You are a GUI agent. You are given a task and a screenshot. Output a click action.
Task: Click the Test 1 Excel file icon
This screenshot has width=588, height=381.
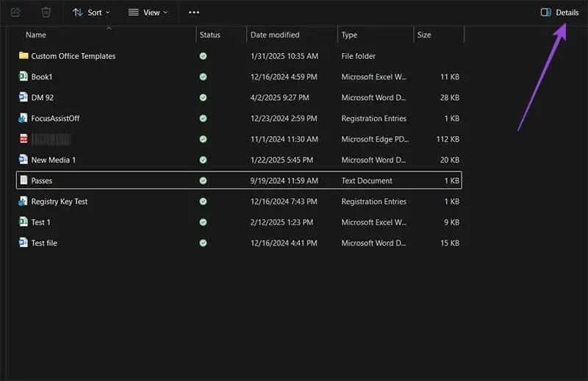[x=24, y=221]
